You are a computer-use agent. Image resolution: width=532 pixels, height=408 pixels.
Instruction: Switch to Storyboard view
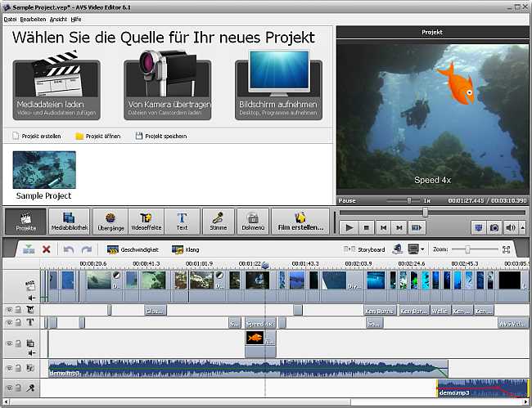pyautogui.click(x=364, y=249)
